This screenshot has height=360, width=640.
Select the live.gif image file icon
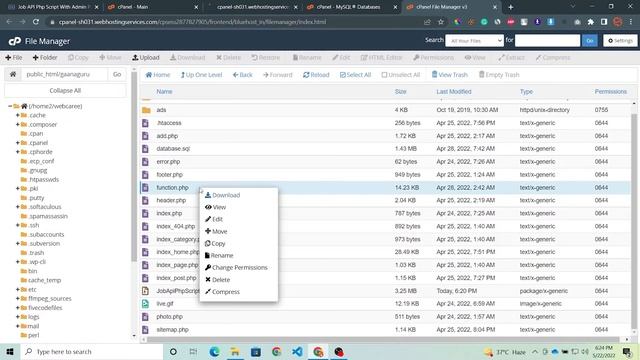point(145,304)
